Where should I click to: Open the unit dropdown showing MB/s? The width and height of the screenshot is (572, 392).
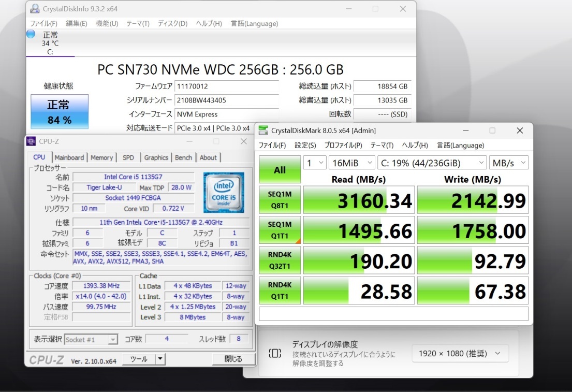point(508,163)
